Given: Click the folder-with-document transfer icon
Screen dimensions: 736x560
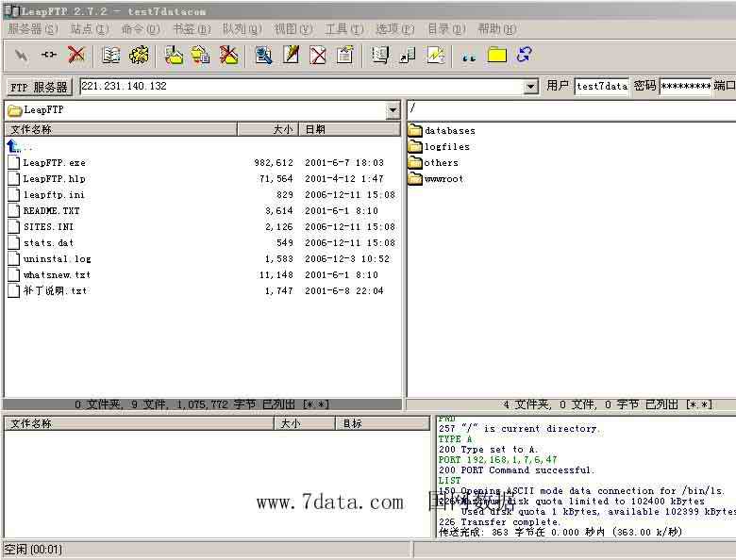Looking at the screenshot, I should (x=201, y=56).
